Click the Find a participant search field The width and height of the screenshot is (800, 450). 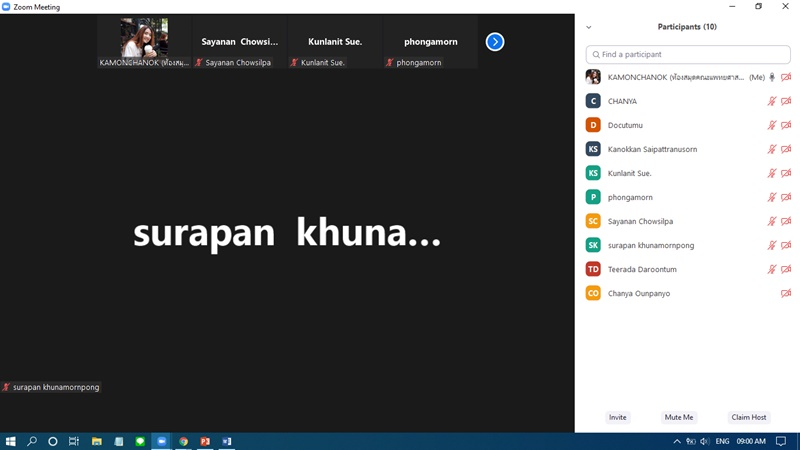(x=687, y=54)
